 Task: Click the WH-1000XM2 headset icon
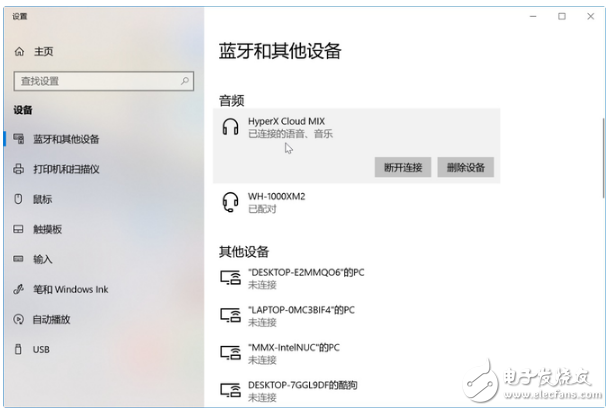[x=230, y=202]
